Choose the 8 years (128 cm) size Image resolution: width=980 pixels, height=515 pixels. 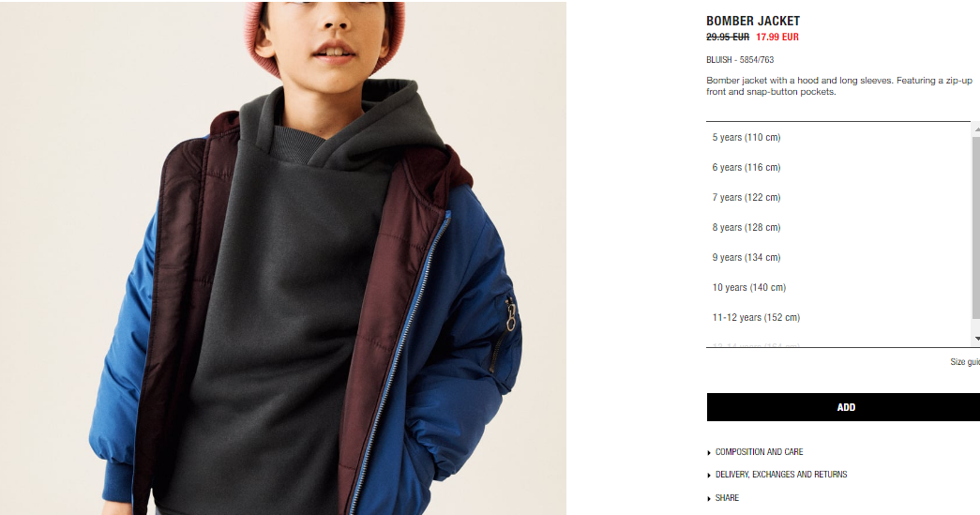(x=838, y=228)
